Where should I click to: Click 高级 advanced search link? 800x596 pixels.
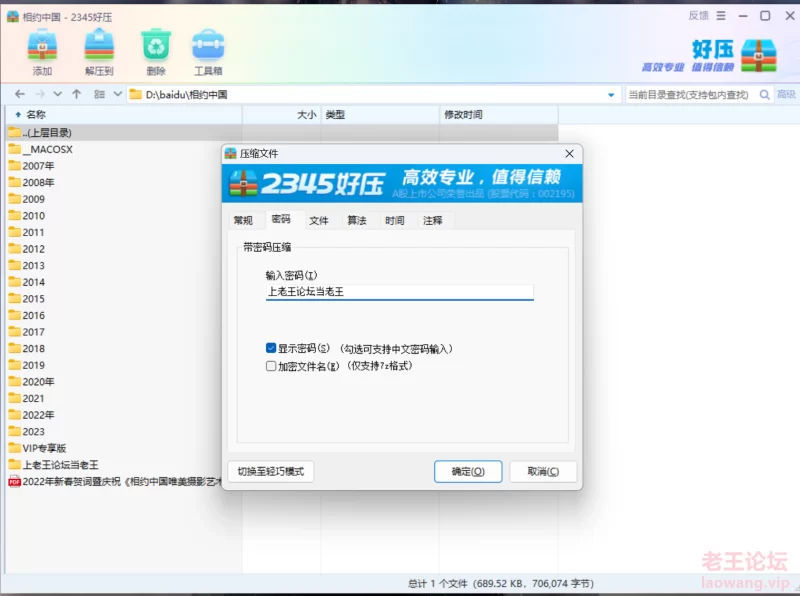pos(786,94)
